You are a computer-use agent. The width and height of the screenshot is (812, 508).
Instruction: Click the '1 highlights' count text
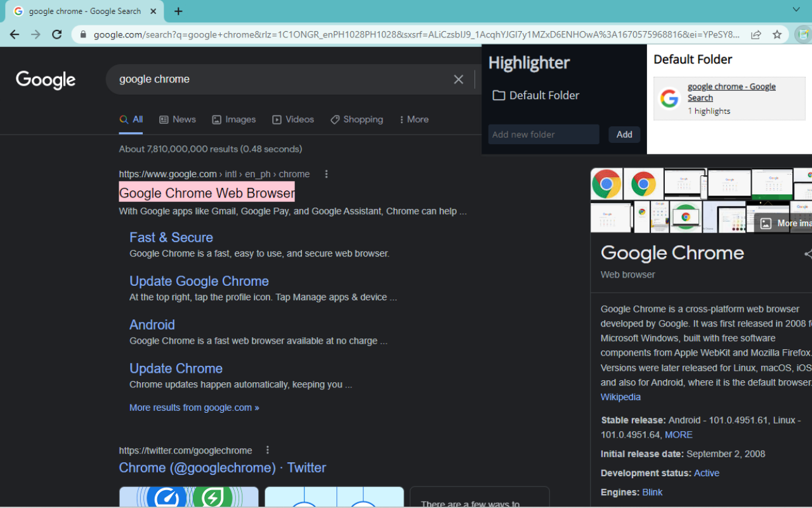point(709,111)
